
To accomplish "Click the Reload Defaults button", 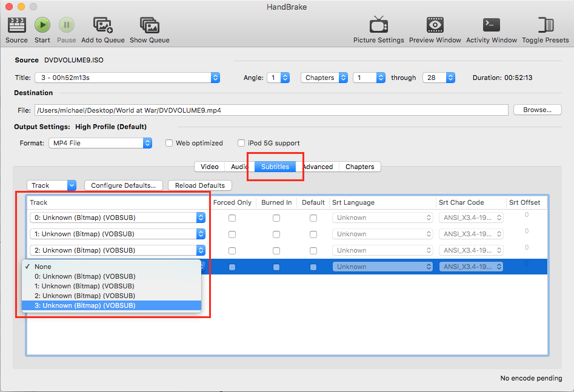I will click(200, 185).
